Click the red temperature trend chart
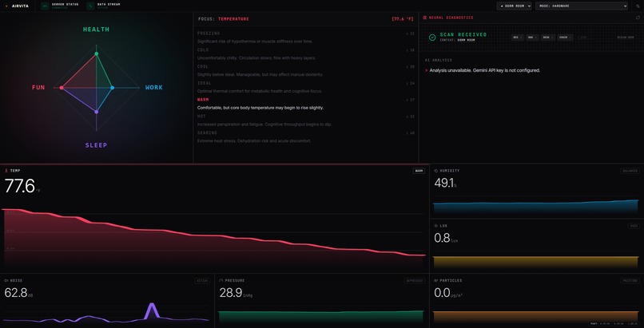This screenshot has height=328, width=644. (x=213, y=240)
